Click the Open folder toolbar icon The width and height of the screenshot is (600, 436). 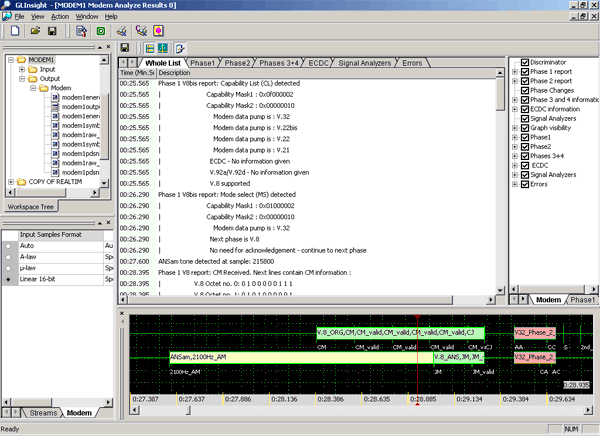click(35, 31)
